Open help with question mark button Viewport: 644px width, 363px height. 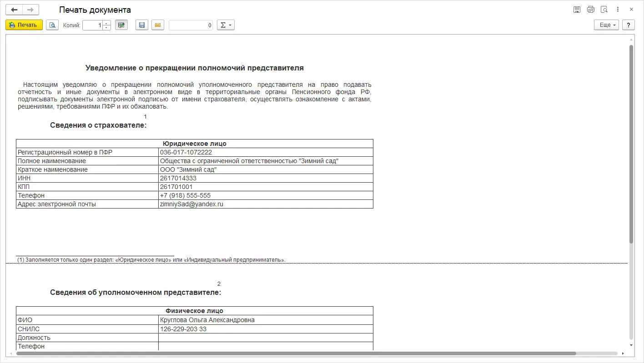coord(628,25)
